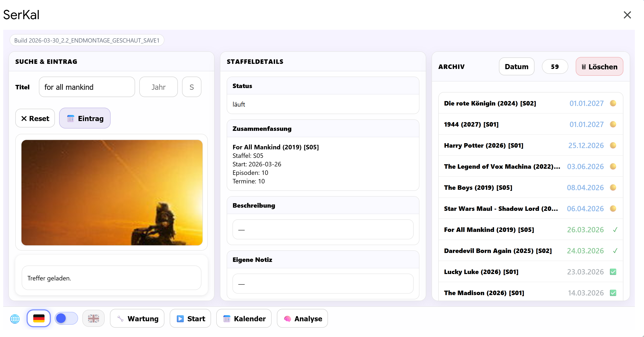Screen dimensions: 644x337
Task: Click the trash Löschen button in Archiv
Action: point(599,67)
